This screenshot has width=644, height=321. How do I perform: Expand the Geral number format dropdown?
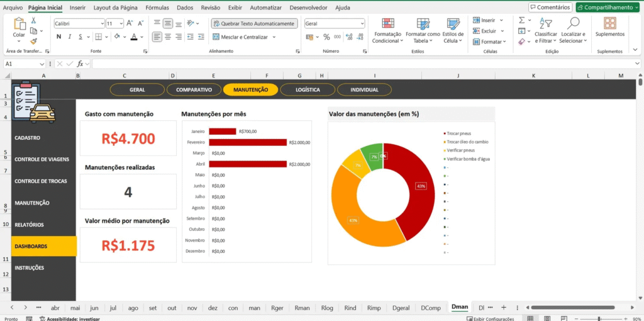(362, 23)
